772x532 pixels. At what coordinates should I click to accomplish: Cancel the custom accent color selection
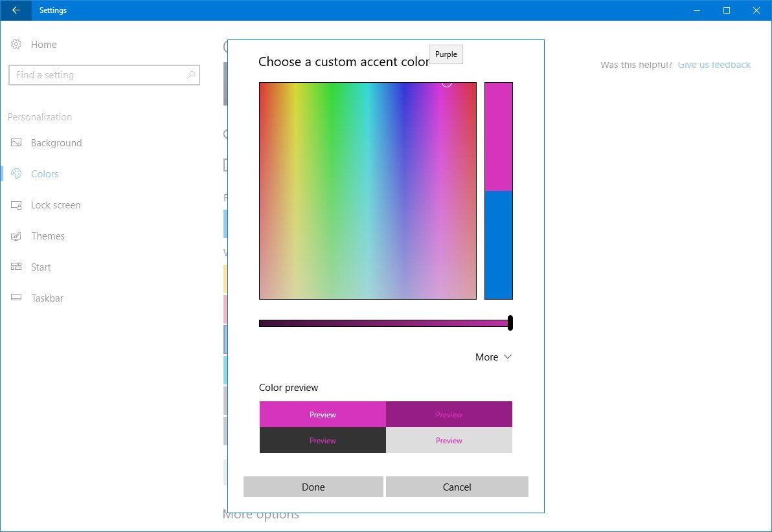[457, 487]
